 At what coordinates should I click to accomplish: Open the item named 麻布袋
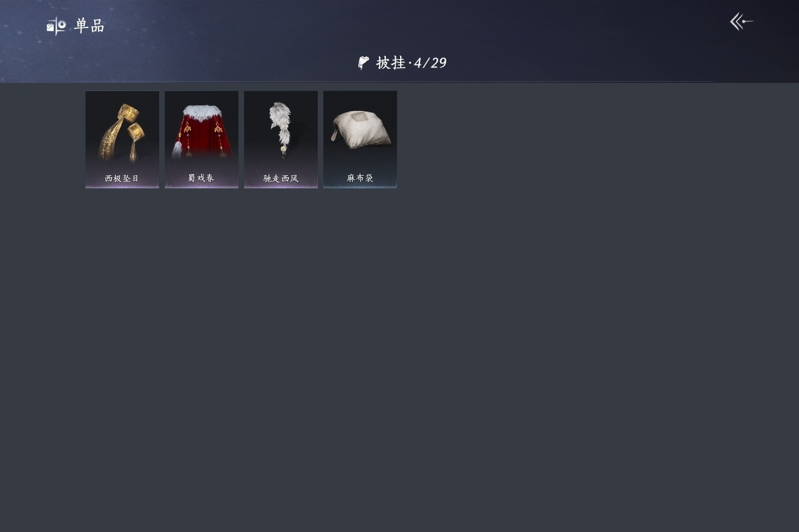360,178
